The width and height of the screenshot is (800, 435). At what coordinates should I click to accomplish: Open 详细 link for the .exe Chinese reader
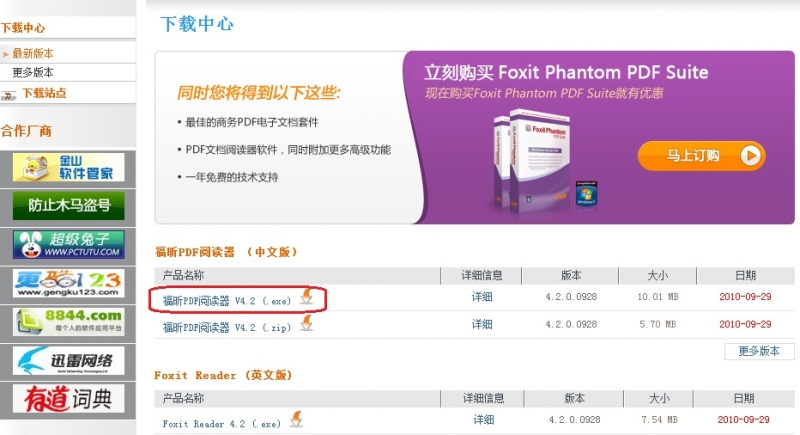click(482, 297)
